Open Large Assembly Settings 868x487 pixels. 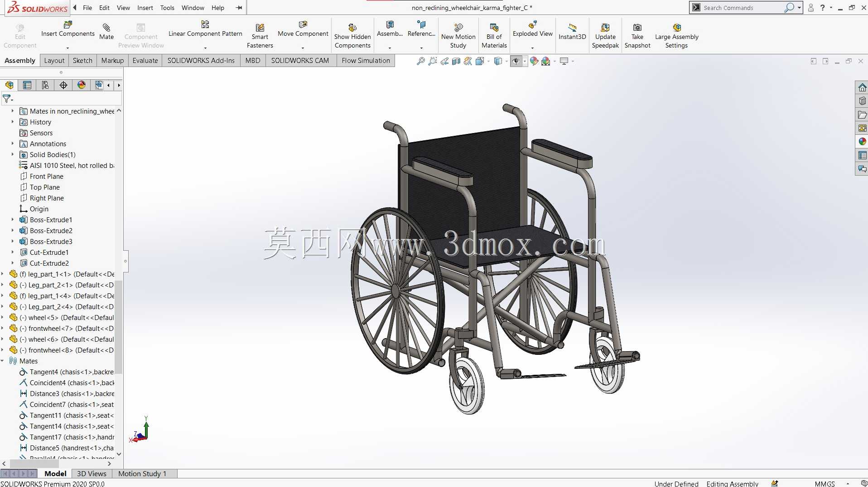pos(676,35)
